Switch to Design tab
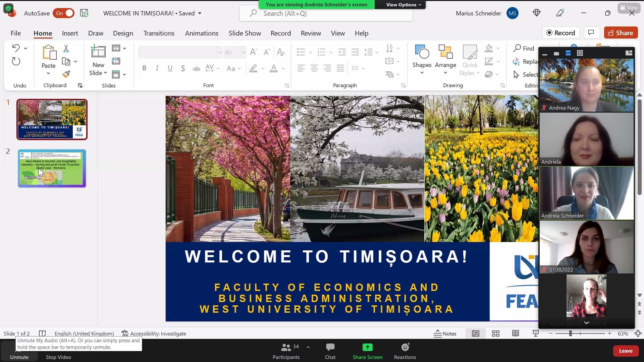 pyautogui.click(x=123, y=33)
